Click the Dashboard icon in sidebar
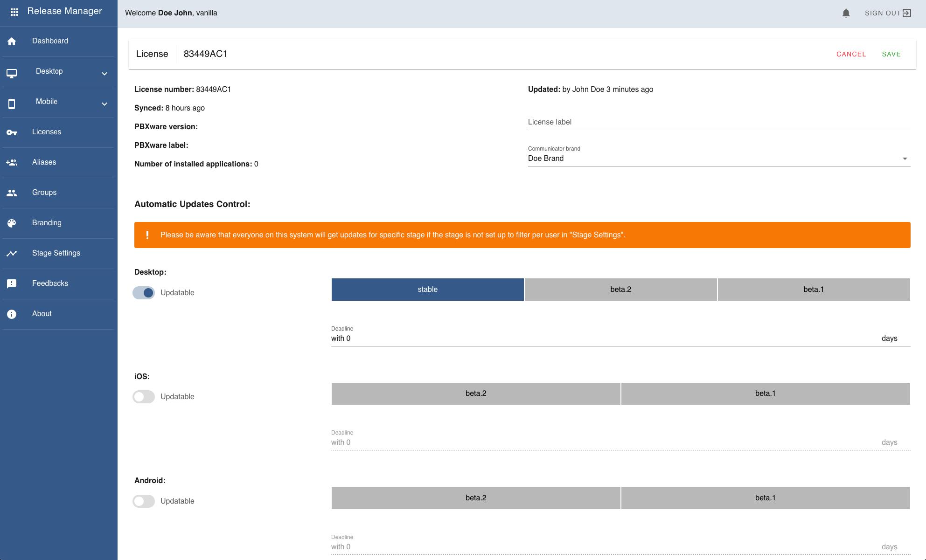This screenshot has width=926, height=560. pyautogui.click(x=12, y=41)
